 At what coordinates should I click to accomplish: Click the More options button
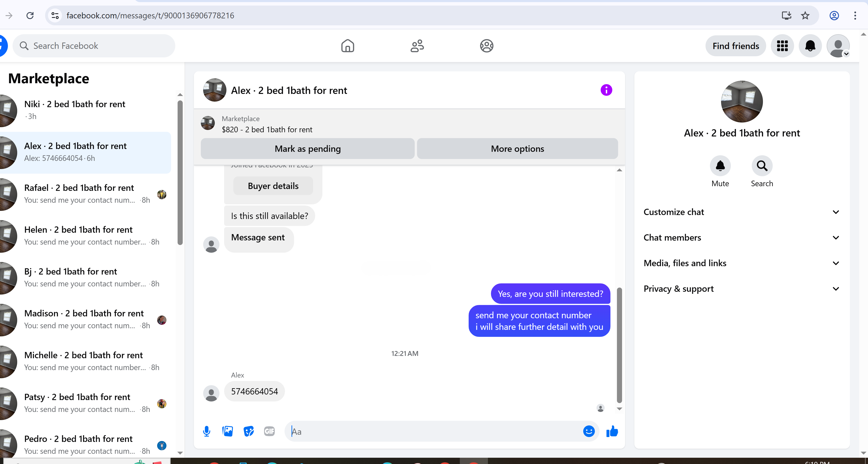click(517, 149)
